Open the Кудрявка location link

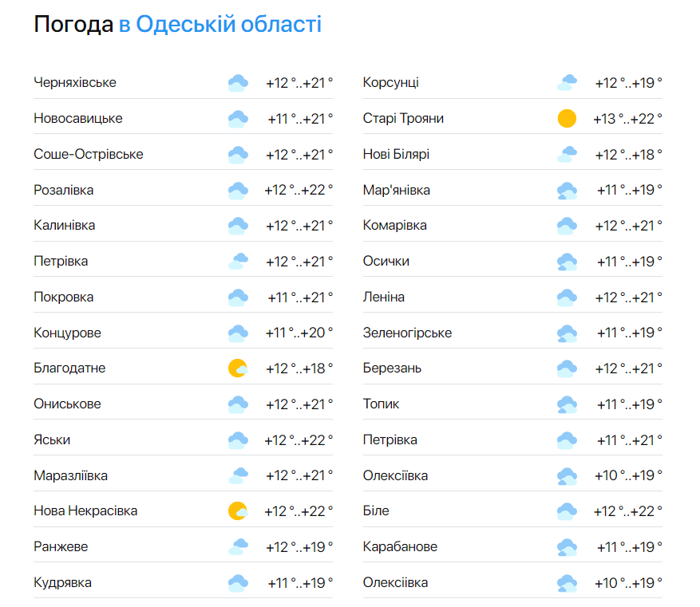coord(62,582)
